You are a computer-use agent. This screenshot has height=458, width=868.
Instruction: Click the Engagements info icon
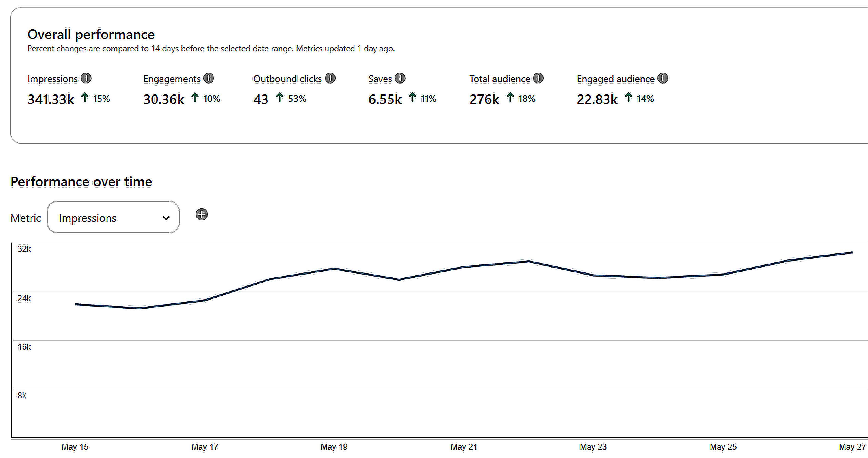209,78
